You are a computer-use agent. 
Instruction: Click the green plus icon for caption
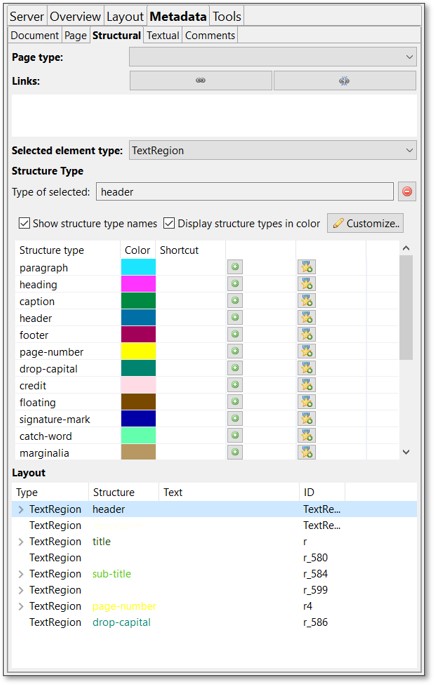coord(235,301)
